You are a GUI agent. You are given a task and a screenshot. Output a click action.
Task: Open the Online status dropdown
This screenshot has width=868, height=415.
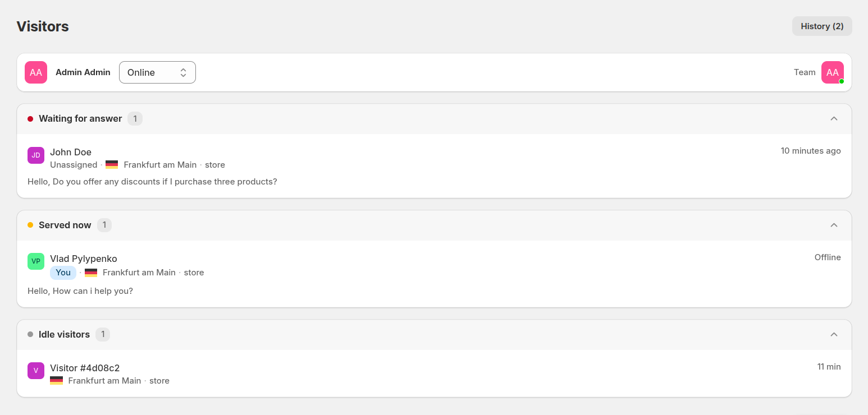pyautogui.click(x=157, y=72)
